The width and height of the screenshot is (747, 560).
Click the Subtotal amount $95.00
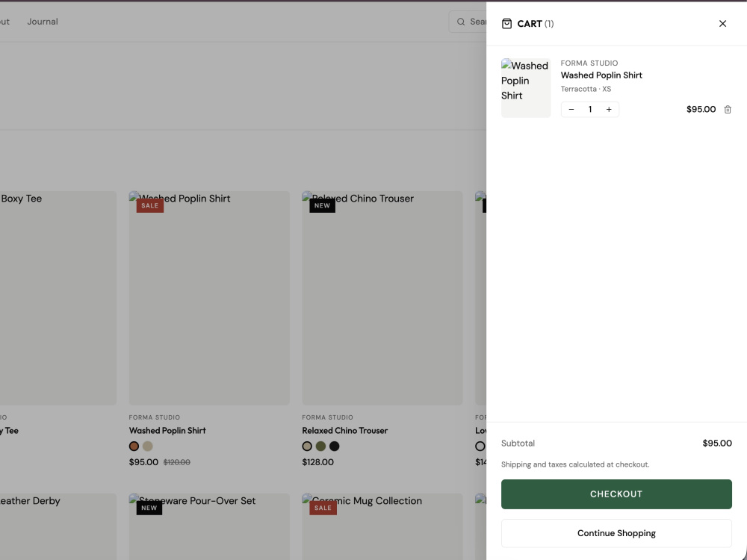click(717, 444)
